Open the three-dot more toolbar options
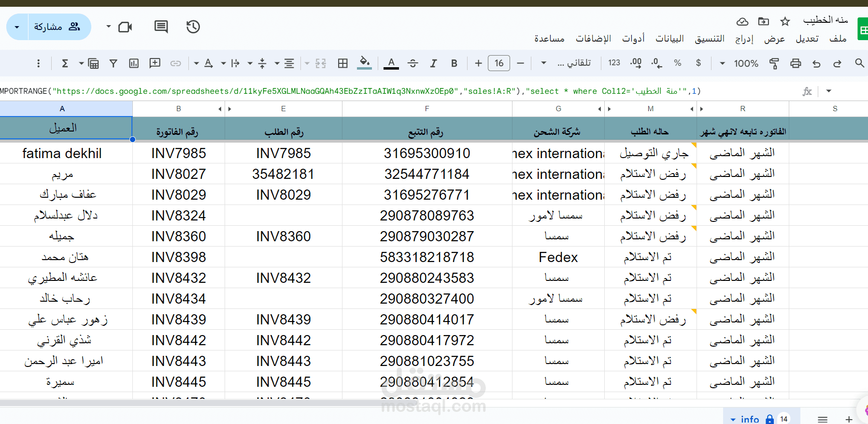The width and height of the screenshot is (868, 424). 39,63
